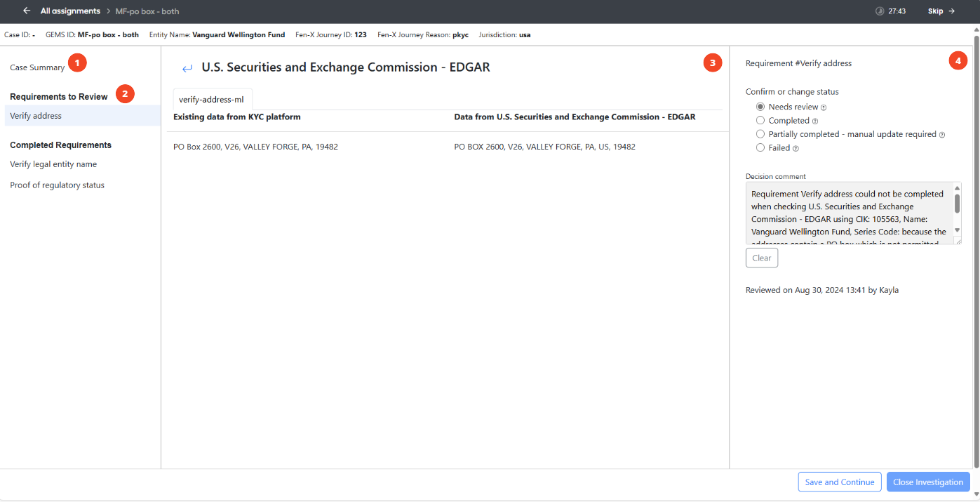Viewport: 980px width, 502px height.
Task: Click the Jurisdiction usa label
Action: pyautogui.click(x=504, y=34)
